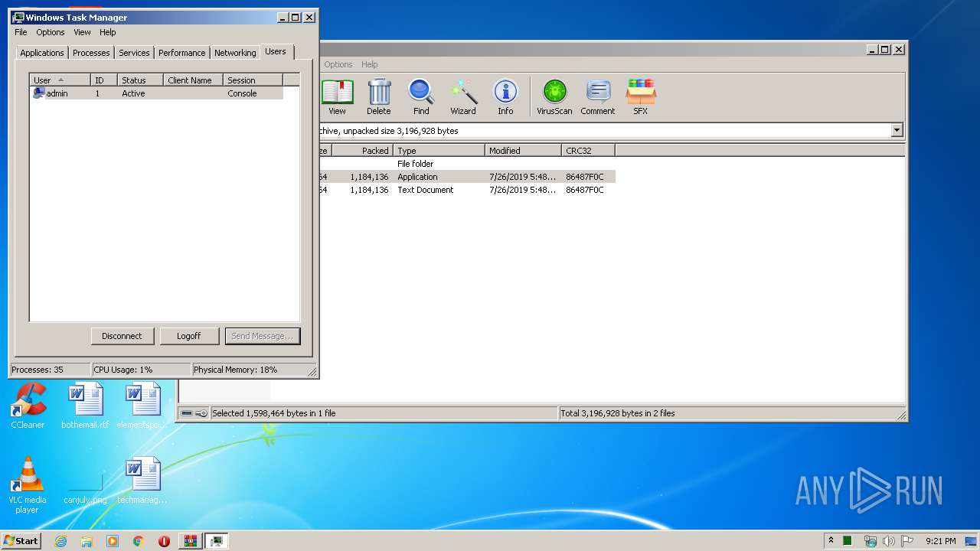Click the Delete trash icon in WinRAR
The image size is (980, 551).
[379, 97]
